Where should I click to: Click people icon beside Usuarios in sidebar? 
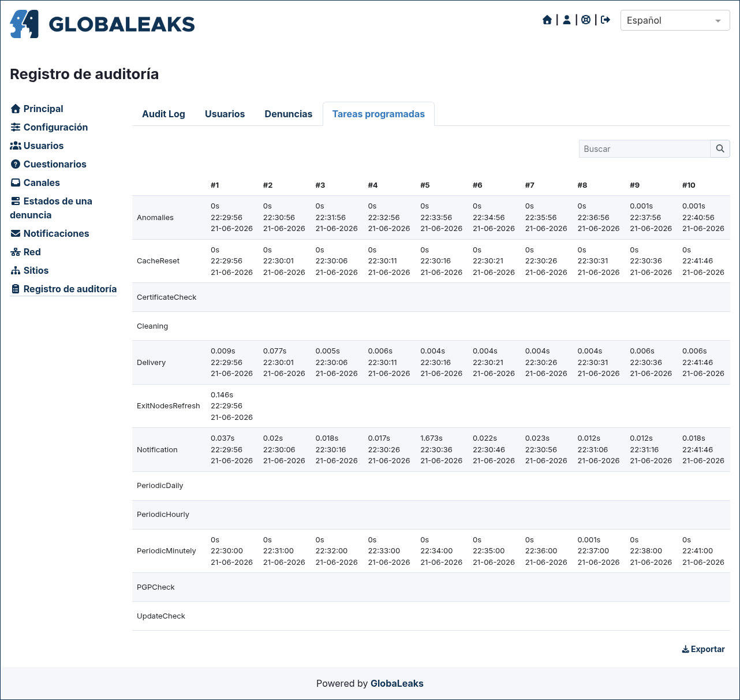click(16, 146)
